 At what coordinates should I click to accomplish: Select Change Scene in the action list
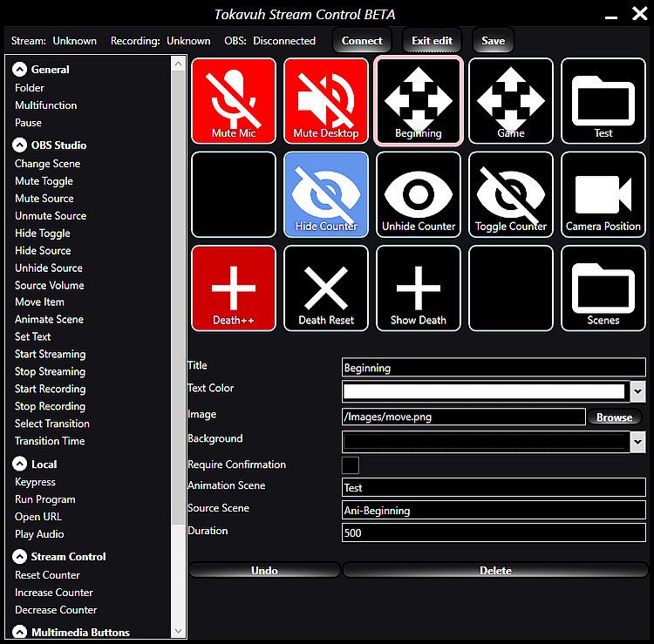tap(47, 164)
